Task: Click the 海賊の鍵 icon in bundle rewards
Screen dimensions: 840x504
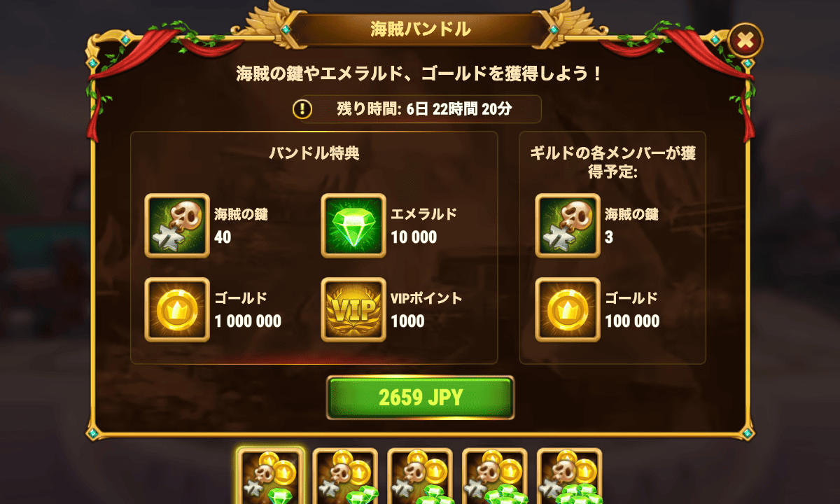Action: (177, 225)
